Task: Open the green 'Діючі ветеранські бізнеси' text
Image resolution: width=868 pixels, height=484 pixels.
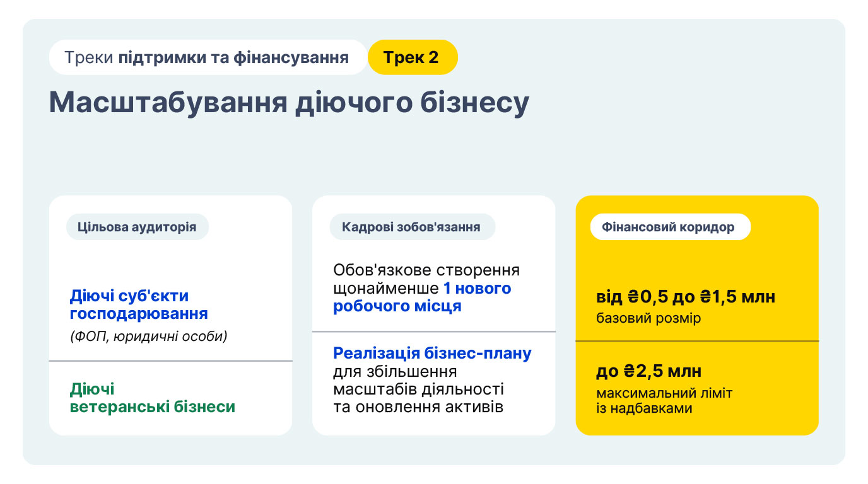Action: (152, 398)
